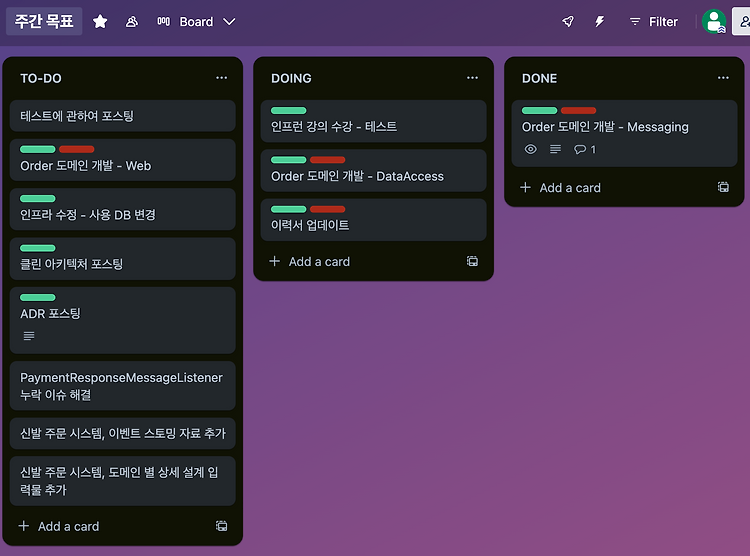750x556 pixels.
Task: Open DOING list actions menu
Action: coord(473,78)
